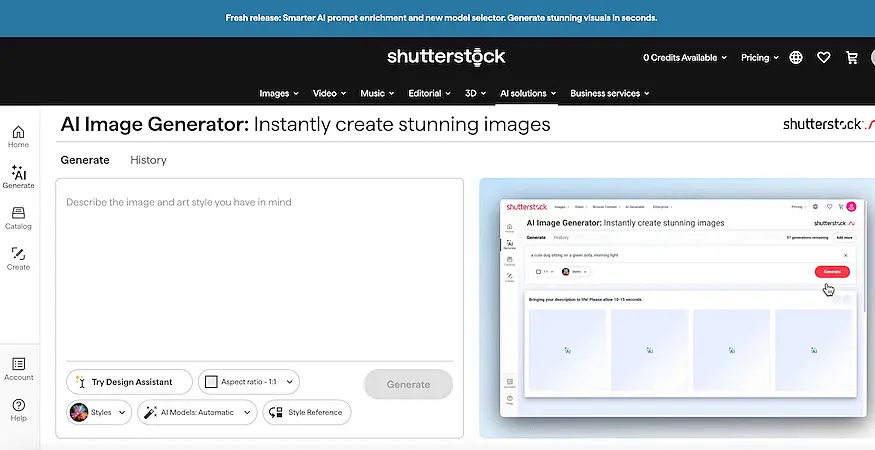Open the Styles dropdown
Viewport: 875px width, 450px height.
tap(99, 413)
